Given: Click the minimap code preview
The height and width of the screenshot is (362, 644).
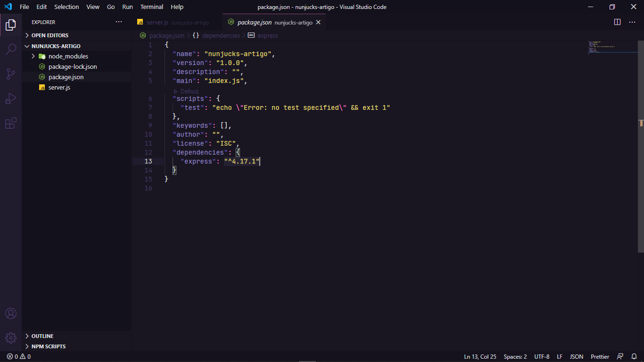Looking at the screenshot, I should 612,47.
